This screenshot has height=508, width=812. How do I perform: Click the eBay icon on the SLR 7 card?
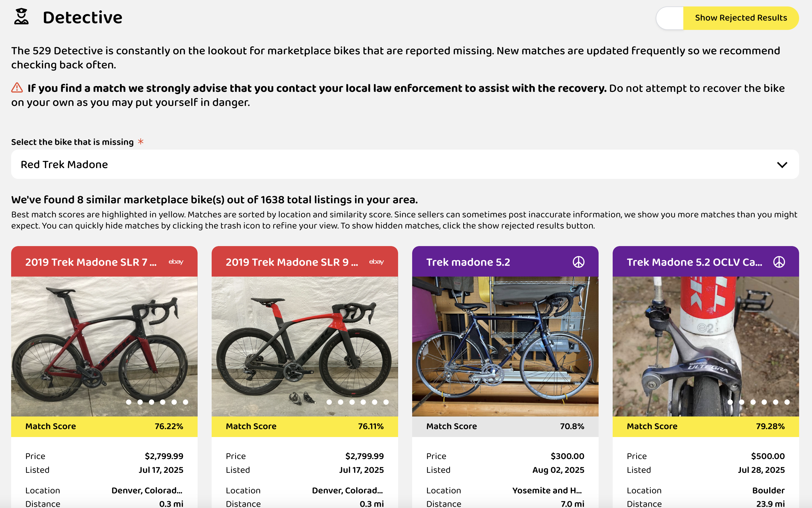click(176, 262)
